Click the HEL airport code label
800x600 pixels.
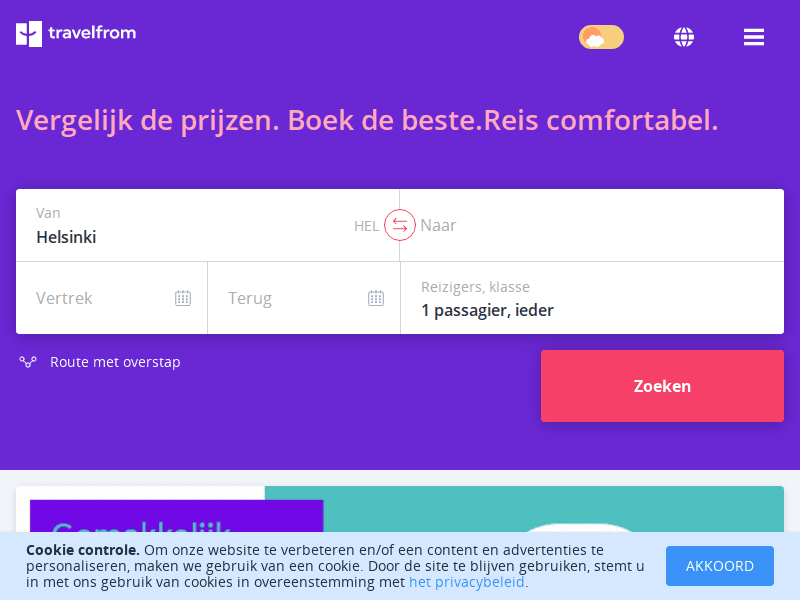pos(366,226)
